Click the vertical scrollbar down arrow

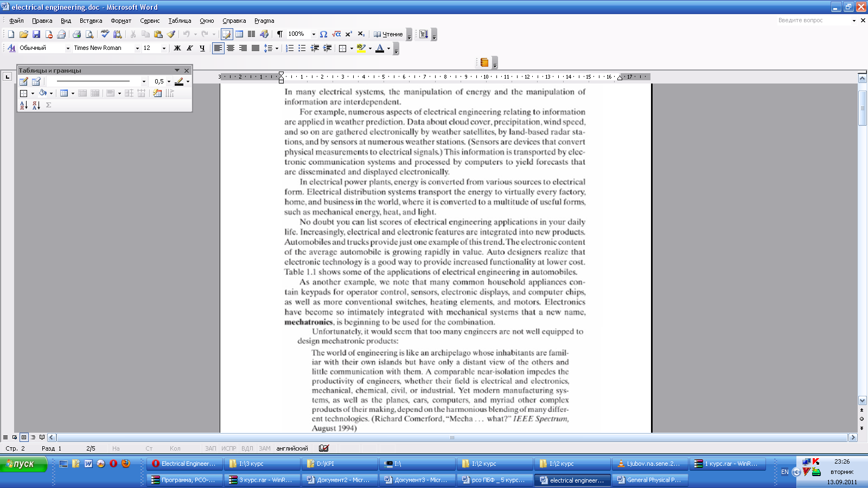pos(862,401)
